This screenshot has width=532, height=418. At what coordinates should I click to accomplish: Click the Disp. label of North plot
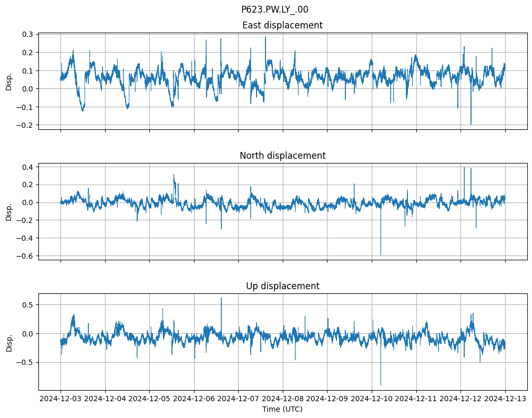(x=9, y=211)
